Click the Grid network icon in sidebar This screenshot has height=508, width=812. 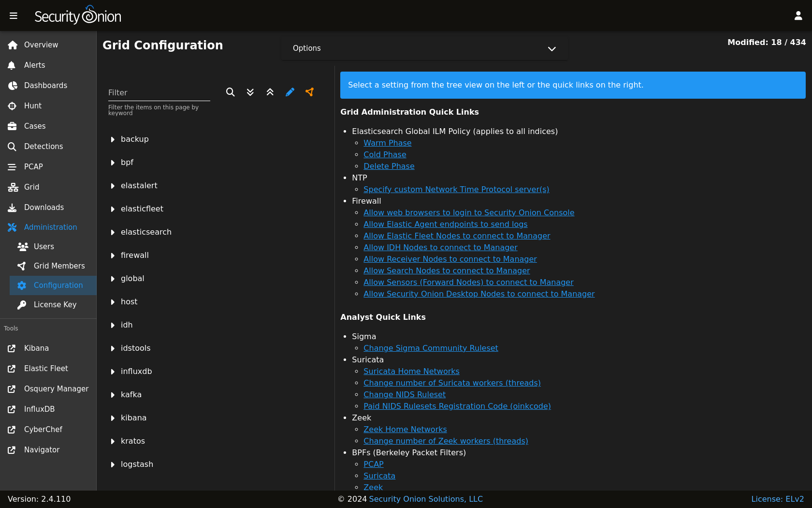[x=13, y=187]
